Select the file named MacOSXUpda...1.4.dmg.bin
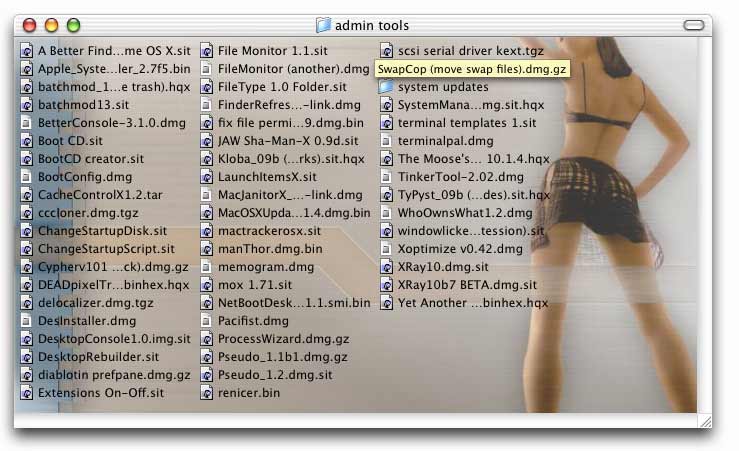The image size is (739, 451). point(294,213)
